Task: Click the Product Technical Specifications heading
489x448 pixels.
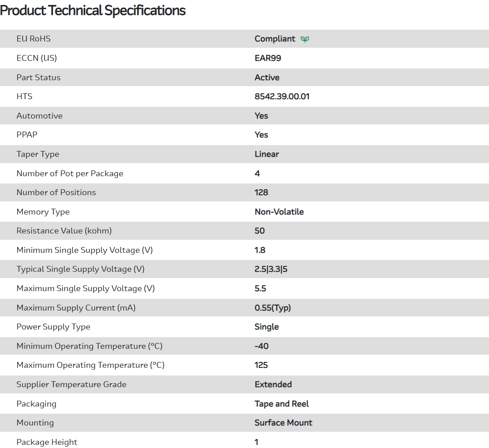Action: (93, 10)
